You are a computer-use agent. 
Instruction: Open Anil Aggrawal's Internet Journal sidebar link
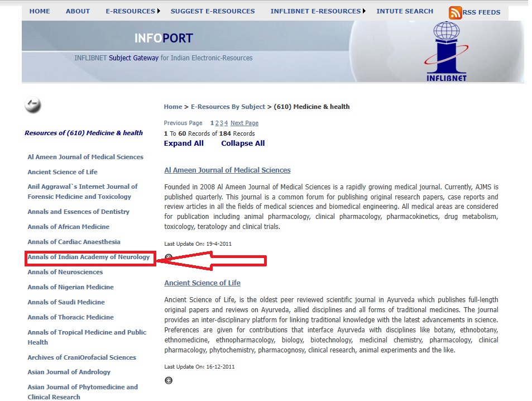pyautogui.click(x=83, y=192)
